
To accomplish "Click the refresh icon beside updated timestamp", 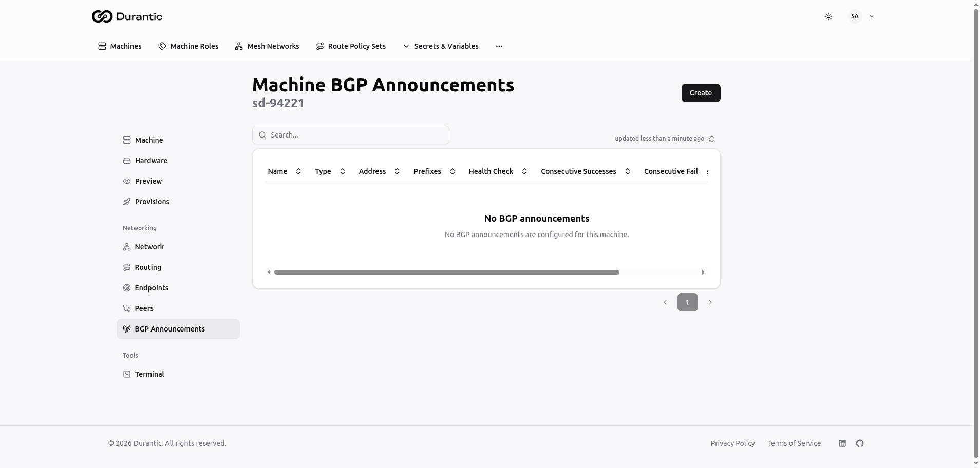I will coord(712,139).
